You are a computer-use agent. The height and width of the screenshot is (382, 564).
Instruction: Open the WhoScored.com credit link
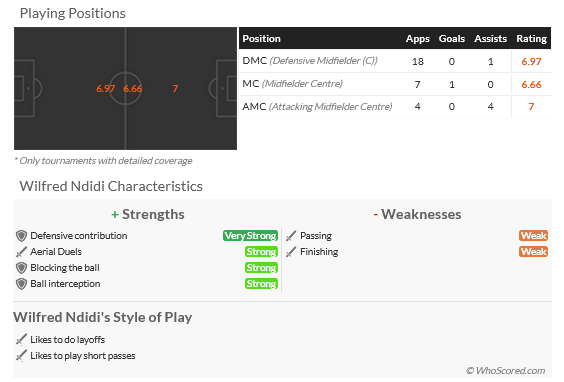506,370
